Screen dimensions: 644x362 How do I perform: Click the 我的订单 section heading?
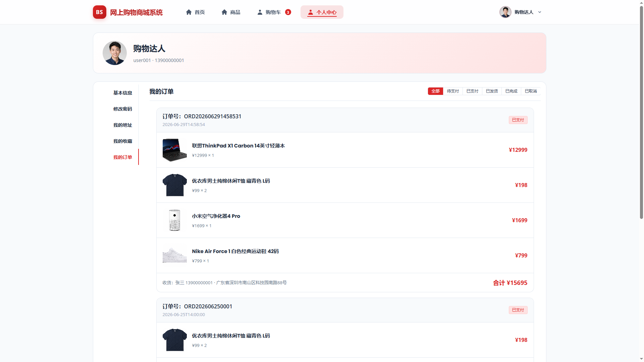[x=161, y=92]
